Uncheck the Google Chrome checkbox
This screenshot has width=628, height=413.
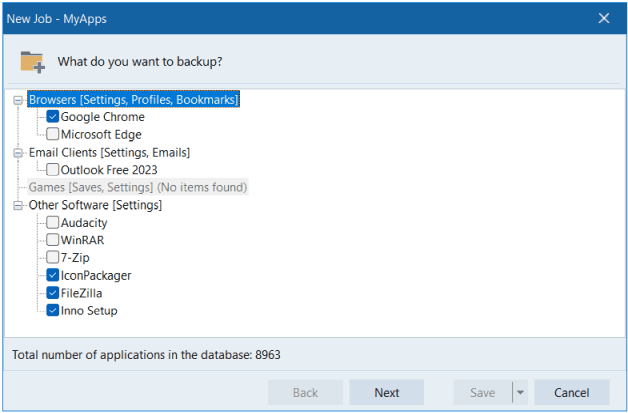pyautogui.click(x=53, y=117)
